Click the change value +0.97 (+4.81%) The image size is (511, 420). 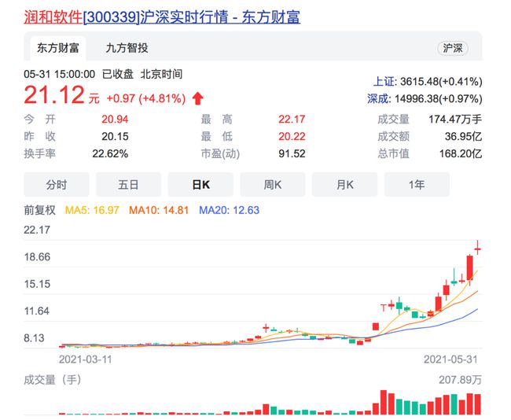[x=146, y=98]
